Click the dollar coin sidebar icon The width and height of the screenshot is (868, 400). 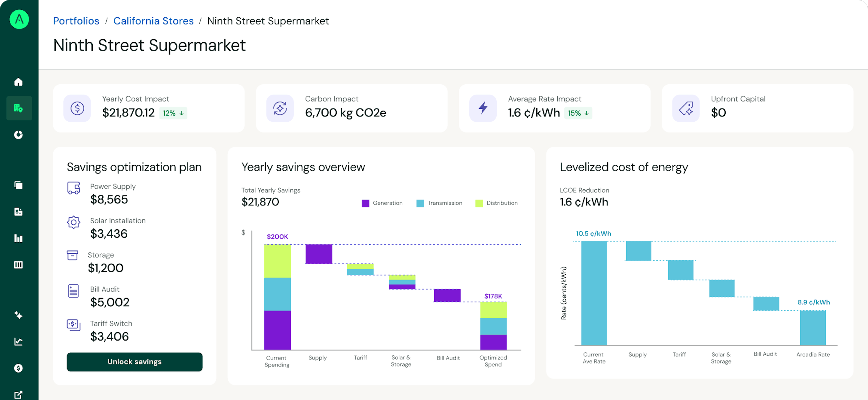[19, 368]
